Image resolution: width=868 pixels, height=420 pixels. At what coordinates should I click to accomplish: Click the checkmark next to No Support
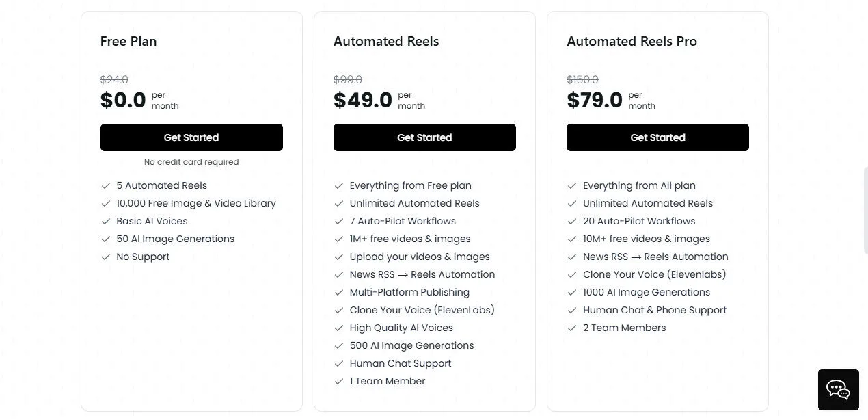[x=106, y=257]
